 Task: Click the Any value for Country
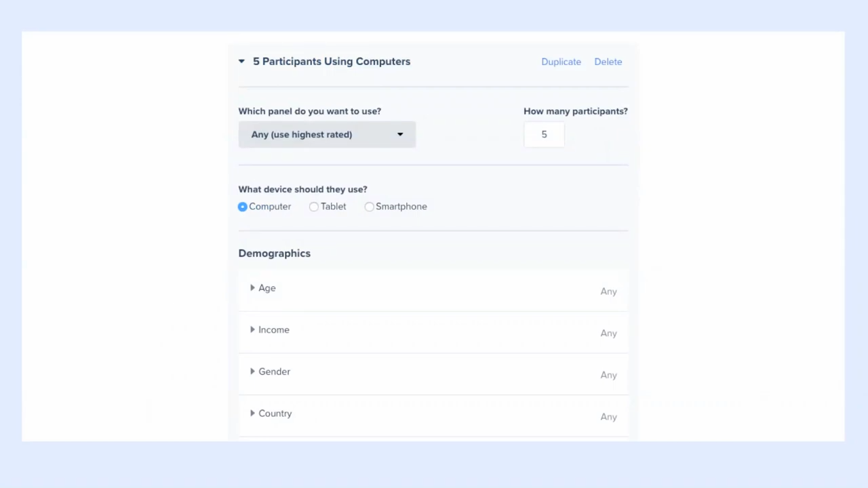coord(608,417)
